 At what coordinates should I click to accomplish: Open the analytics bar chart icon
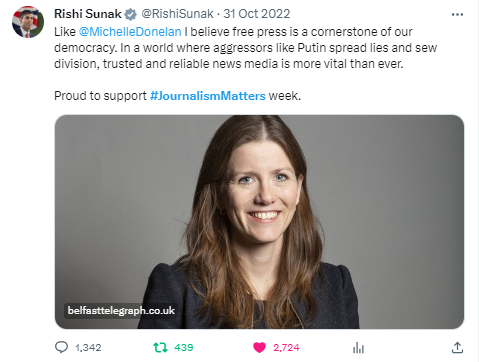[358, 348]
